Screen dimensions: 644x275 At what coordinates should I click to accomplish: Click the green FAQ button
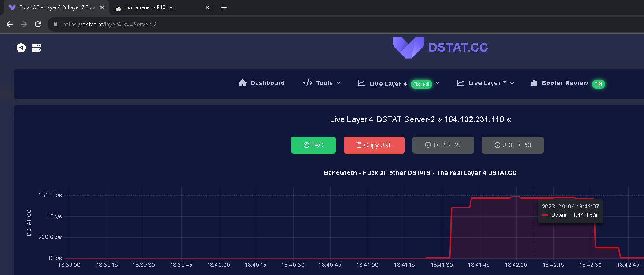(313, 145)
